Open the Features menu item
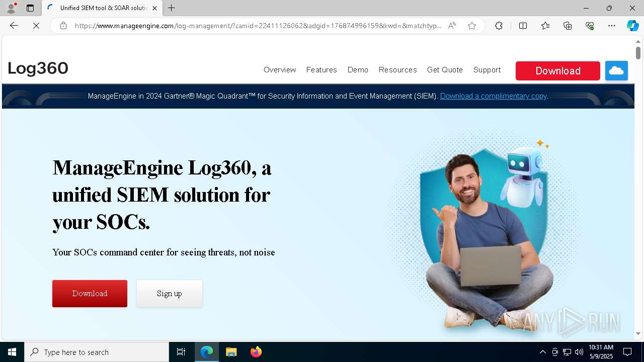The height and width of the screenshot is (362, 644). (x=321, y=70)
